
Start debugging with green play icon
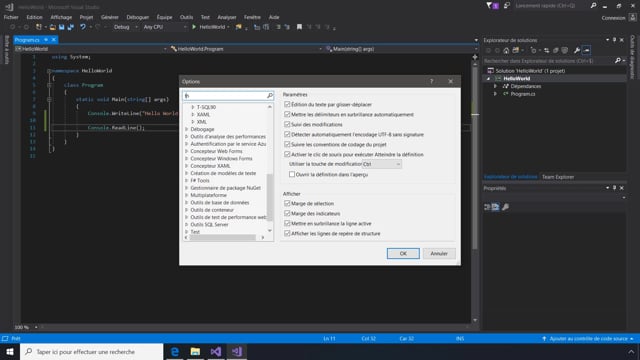coord(194,27)
